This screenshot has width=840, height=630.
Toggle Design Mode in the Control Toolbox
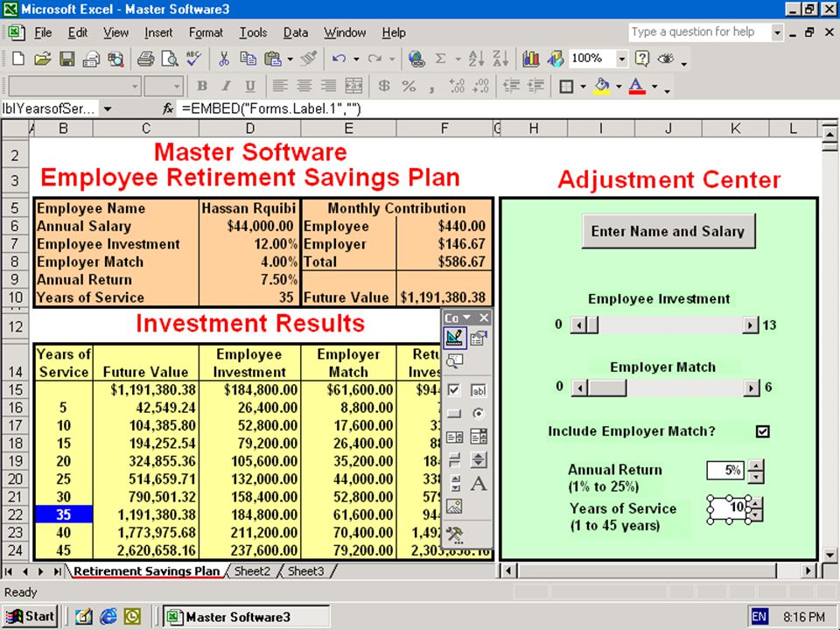[454, 338]
